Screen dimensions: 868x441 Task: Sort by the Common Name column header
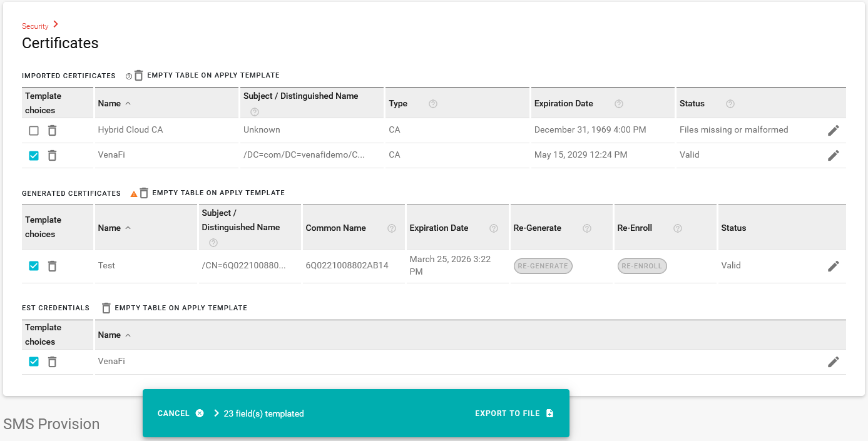click(x=335, y=228)
